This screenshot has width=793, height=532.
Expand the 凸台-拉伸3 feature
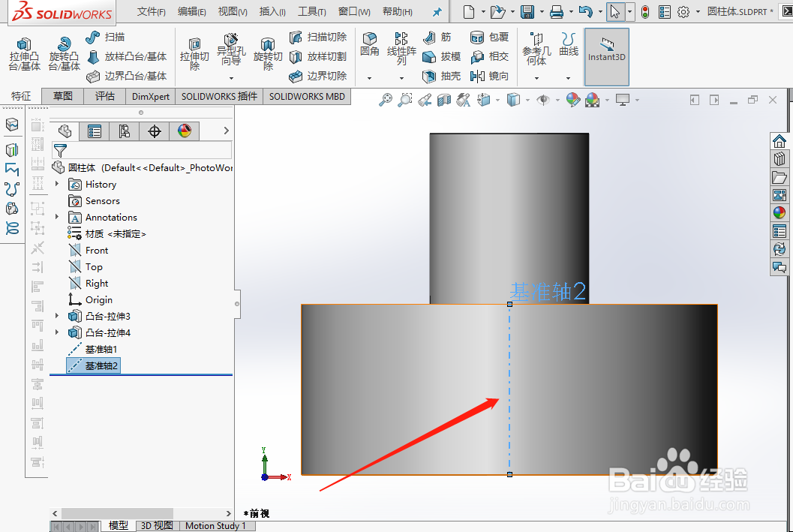[57, 316]
